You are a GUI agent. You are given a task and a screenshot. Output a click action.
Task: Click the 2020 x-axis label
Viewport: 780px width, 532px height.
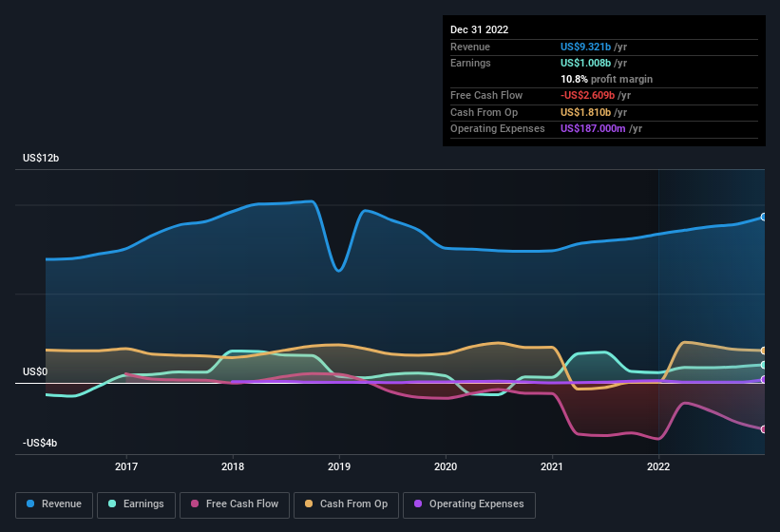[x=446, y=466]
